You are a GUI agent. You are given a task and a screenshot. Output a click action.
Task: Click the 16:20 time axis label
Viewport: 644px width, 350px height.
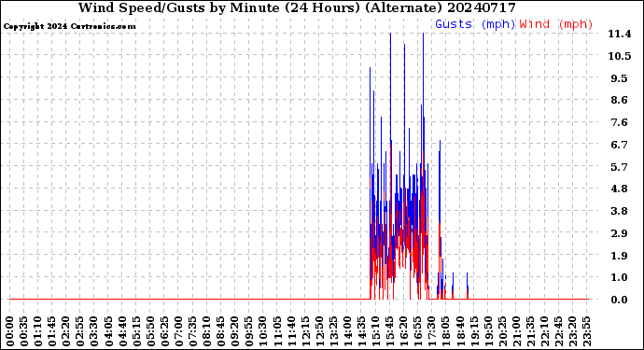pos(404,331)
